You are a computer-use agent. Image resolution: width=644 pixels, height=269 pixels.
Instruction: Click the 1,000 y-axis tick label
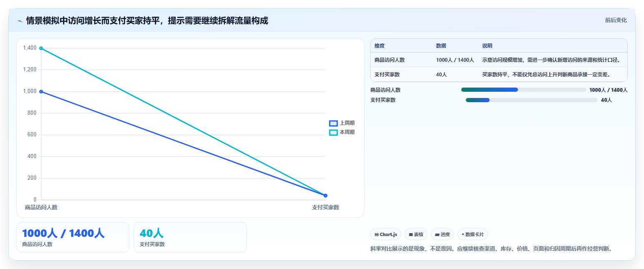[x=30, y=91]
